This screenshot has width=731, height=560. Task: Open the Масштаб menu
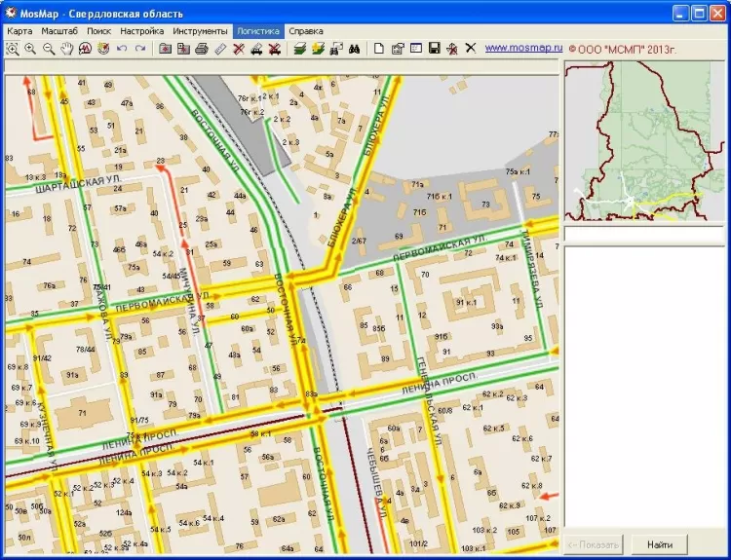pos(59,31)
